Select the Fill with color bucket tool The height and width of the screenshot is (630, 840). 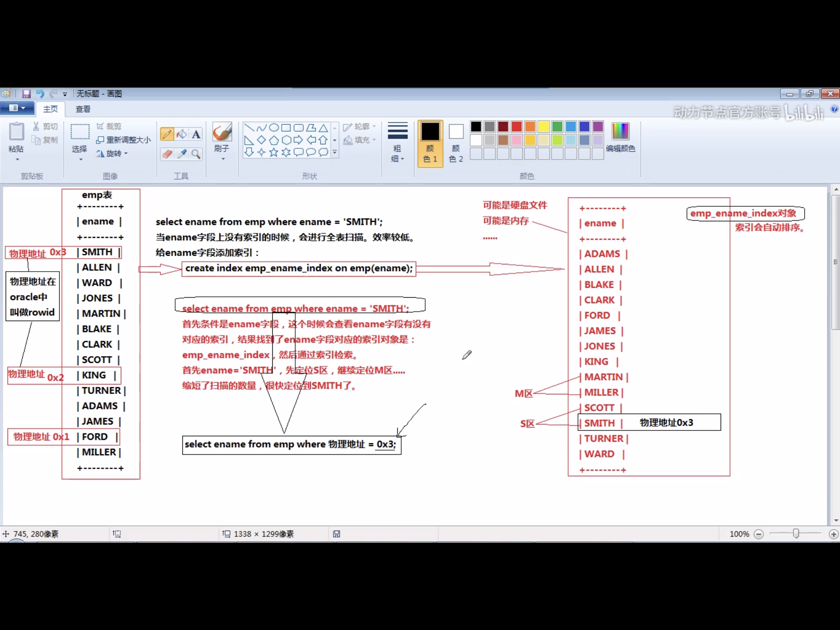click(182, 134)
